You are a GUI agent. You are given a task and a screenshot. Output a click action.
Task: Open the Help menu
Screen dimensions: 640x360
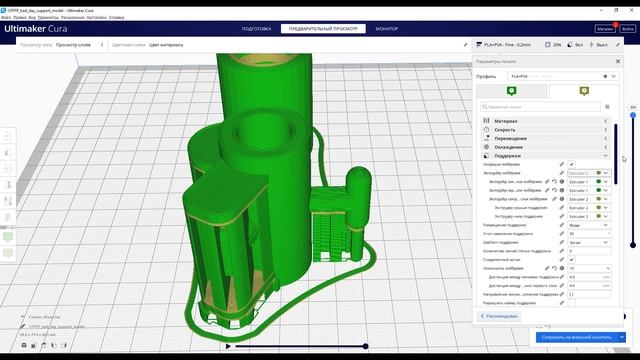(116, 18)
